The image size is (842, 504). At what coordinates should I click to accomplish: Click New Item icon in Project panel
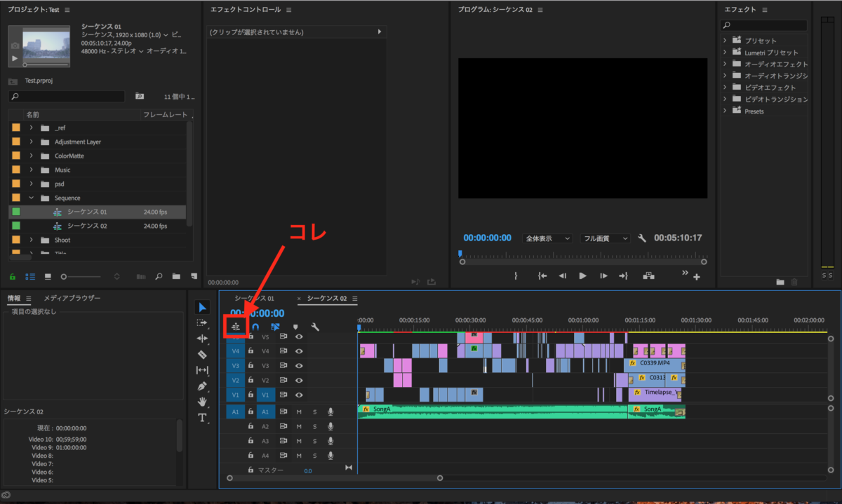point(193,276)
